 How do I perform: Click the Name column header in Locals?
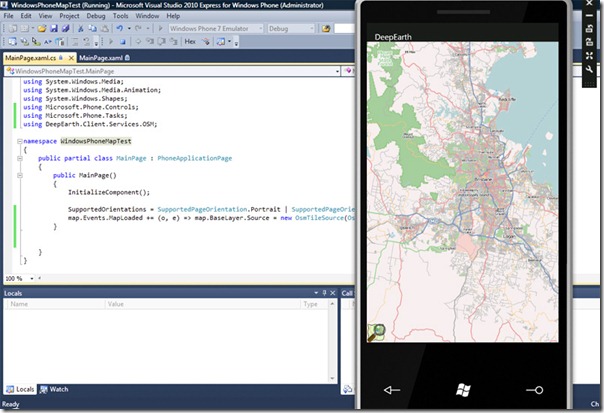click(54, 304)
